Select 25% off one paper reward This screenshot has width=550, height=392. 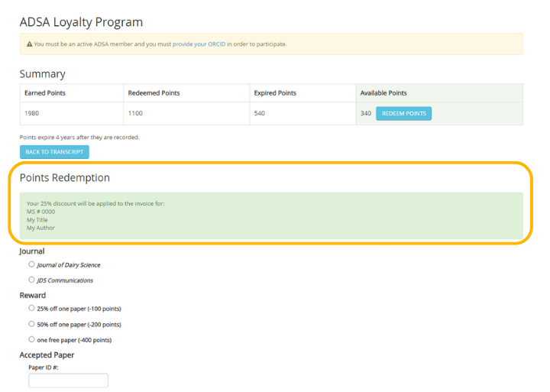coord(31,308)
